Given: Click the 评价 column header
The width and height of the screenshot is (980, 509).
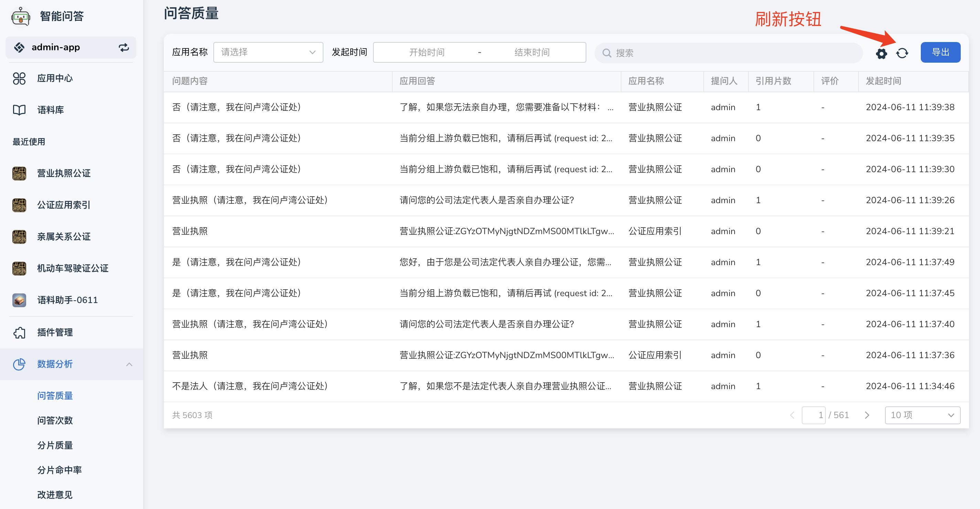Looking at the screenshot, I should point(829,81).
